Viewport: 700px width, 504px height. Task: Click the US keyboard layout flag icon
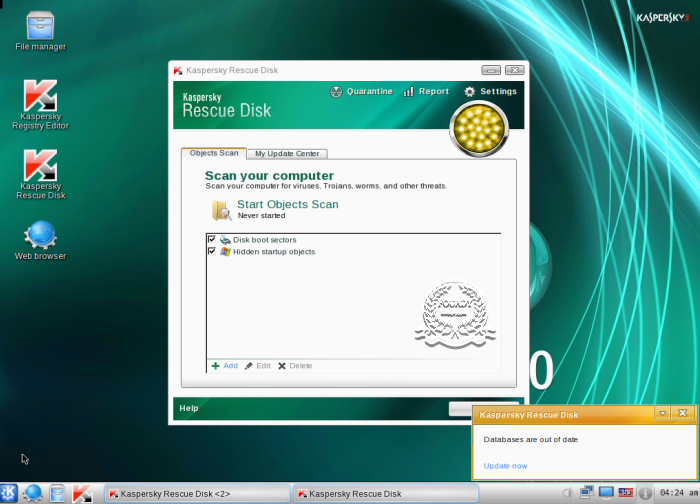625,492
